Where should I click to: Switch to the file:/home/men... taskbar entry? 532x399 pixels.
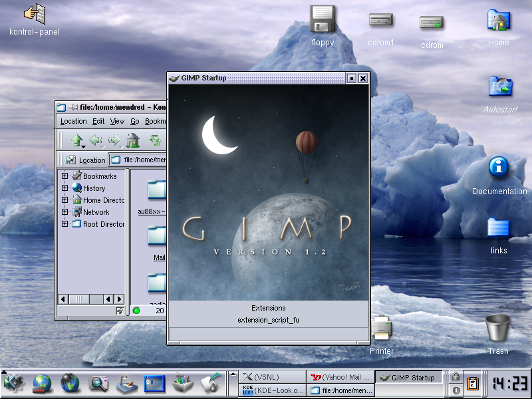(340, 390)
